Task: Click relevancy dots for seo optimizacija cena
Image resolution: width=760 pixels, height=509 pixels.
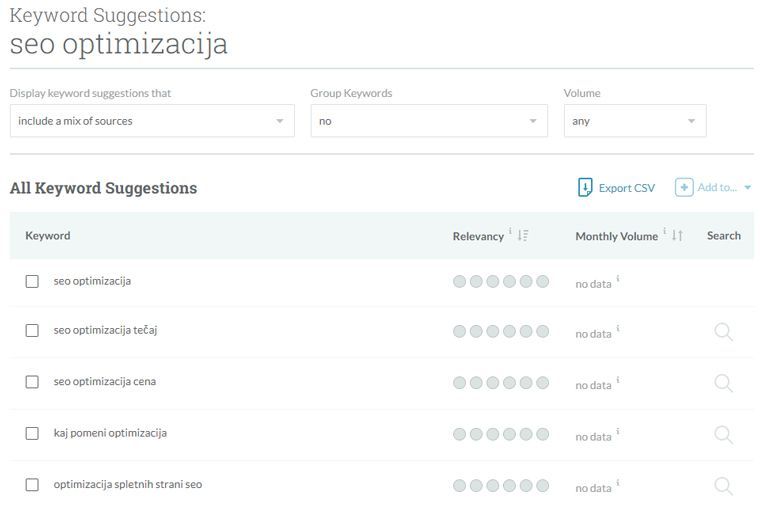Action: pyautogui.click(x=501, y=382)
